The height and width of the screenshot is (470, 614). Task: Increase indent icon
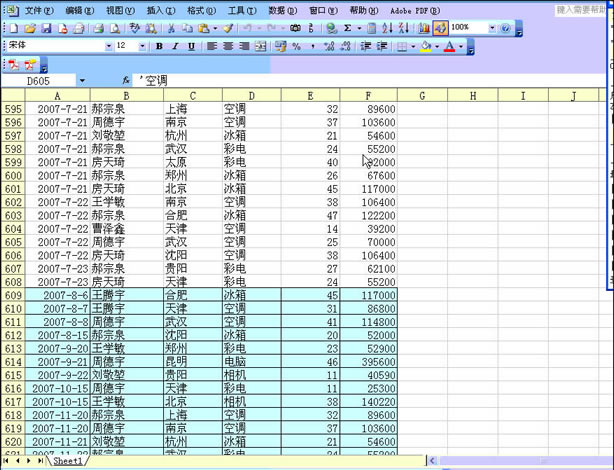tap(382, 47)
